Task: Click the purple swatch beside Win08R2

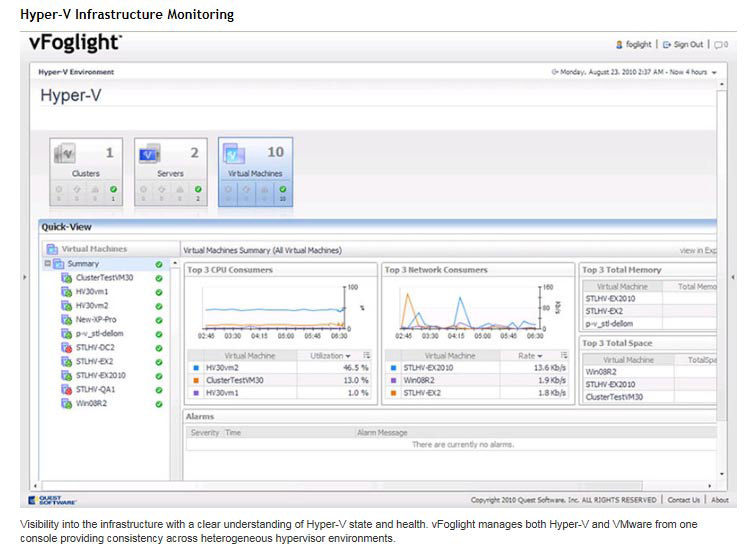Action: tap(393, 380)
